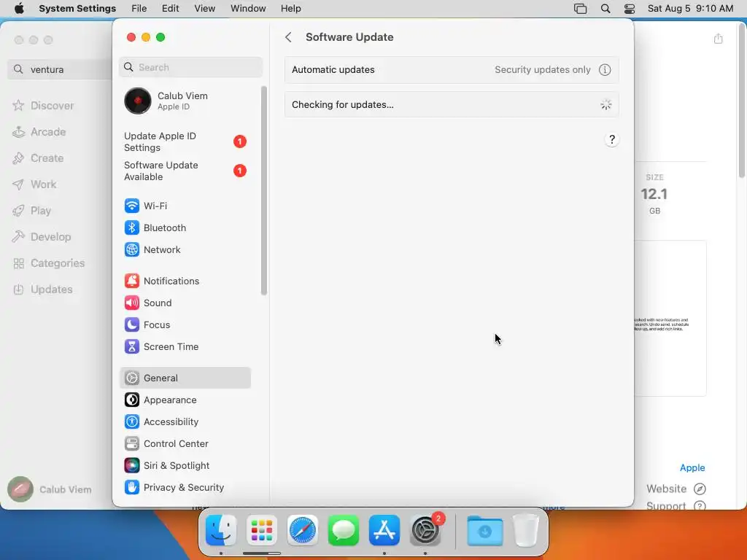The image size is (747, 560).
Task: Open Stage Manager icon in menu bar
Action: click(x=580, y=9)
